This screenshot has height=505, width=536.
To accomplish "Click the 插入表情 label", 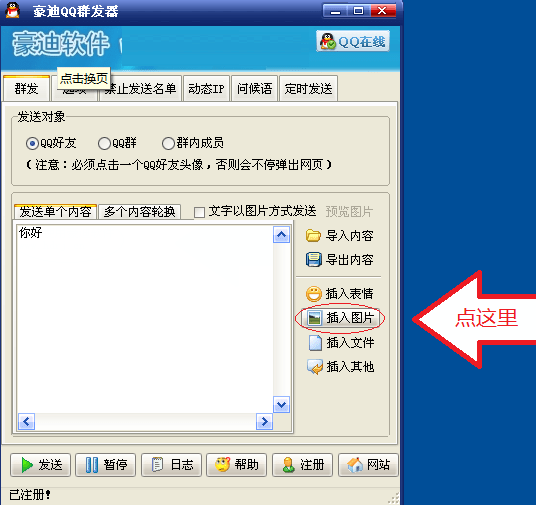I will point(349,294).
